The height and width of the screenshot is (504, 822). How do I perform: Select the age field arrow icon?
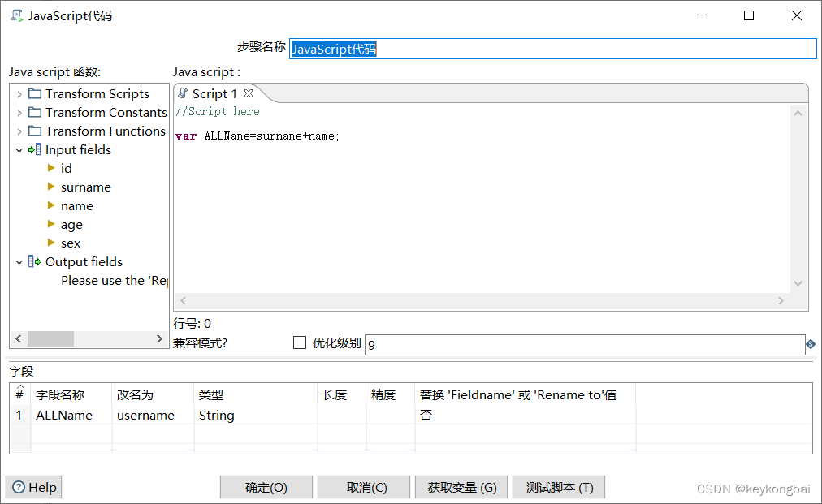[50, 224]
